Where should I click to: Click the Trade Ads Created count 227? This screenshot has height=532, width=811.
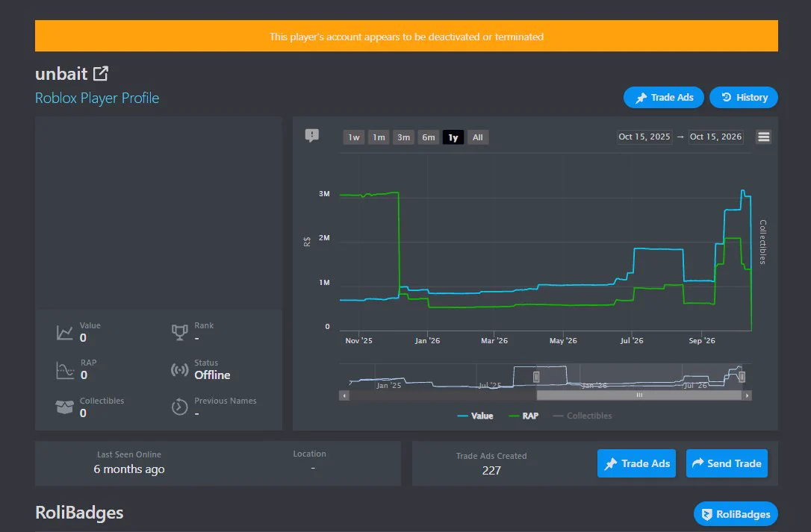(x=491, y=471)
